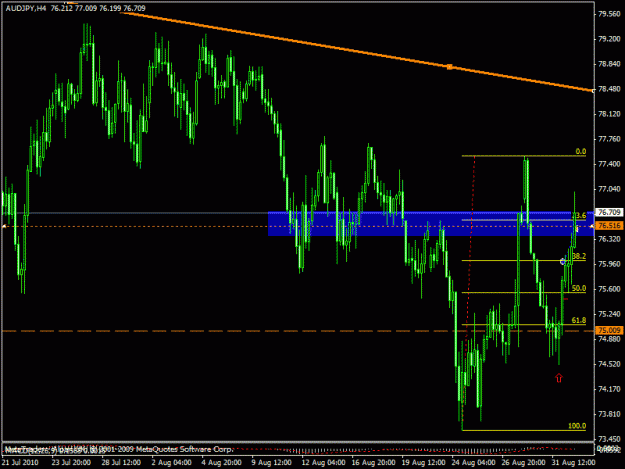This screenshot has width=625, height=469.
Task: Click the Fibonacci 100.0 level label
Action: pyautogui.click(x=577, y=426)
